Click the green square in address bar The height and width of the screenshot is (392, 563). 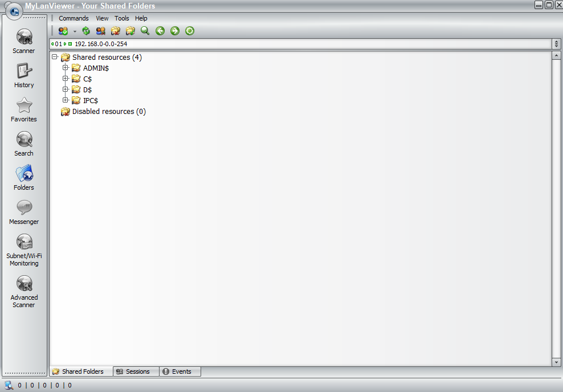pos(70,44)
